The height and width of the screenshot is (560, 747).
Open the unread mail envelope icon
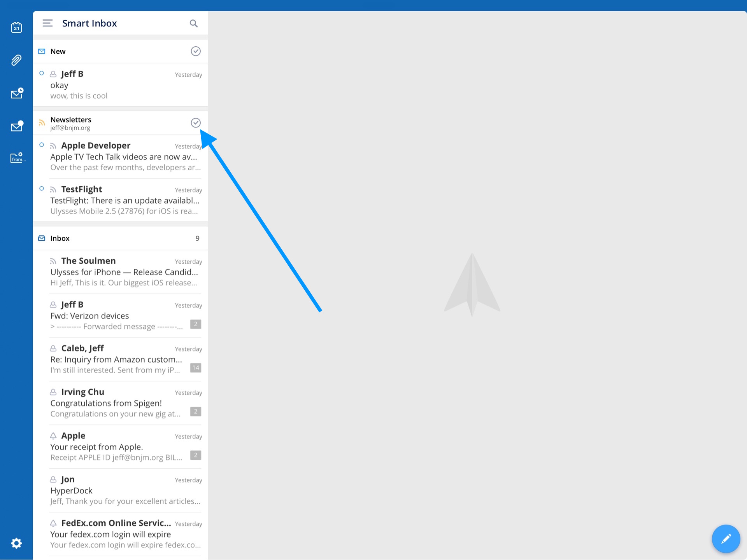pyautogui.click(x=17, y=126)
